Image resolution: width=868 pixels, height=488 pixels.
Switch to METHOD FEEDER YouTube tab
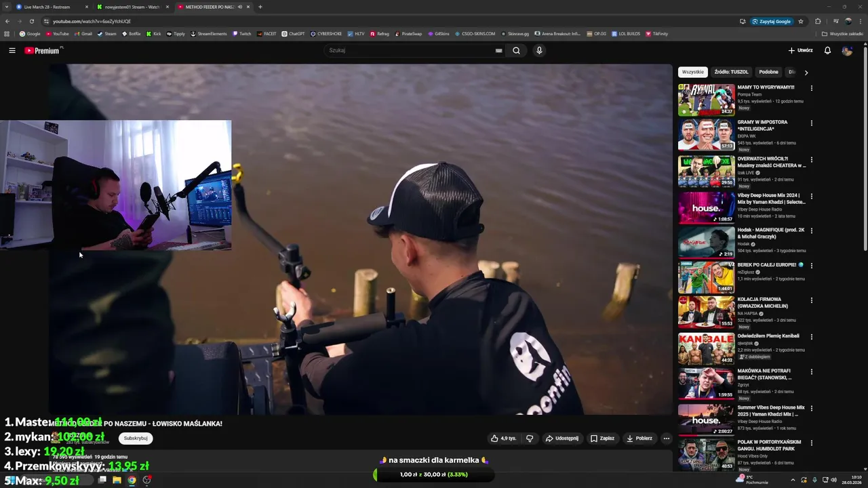coord(214,7)
